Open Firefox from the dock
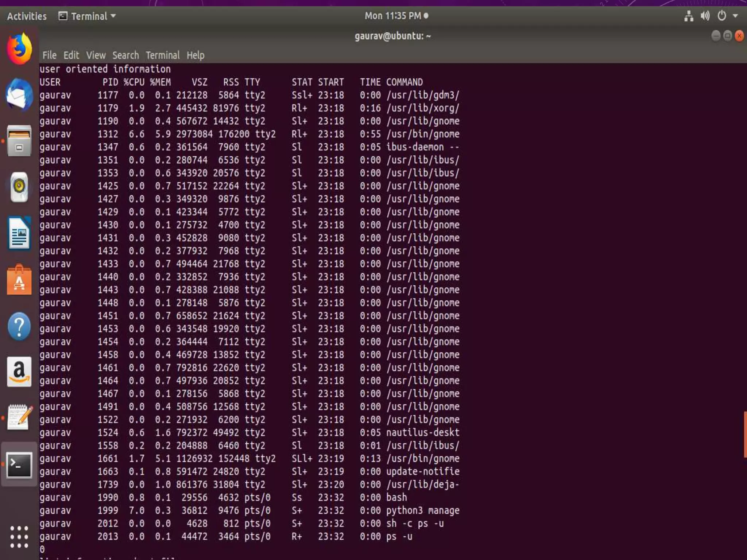The image size is (747, 560). (19, 49)
